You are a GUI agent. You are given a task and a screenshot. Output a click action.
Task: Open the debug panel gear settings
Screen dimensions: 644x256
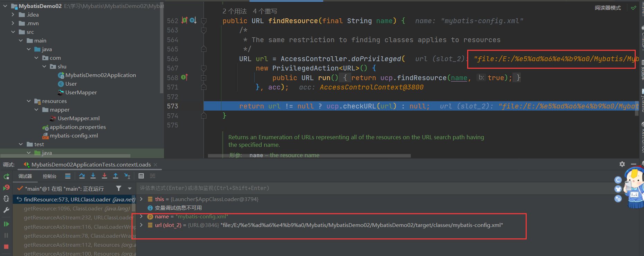(622, 164)
